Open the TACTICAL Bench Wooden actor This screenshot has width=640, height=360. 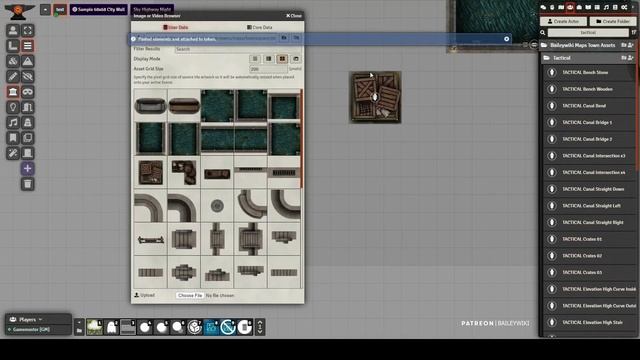(589, 89)
